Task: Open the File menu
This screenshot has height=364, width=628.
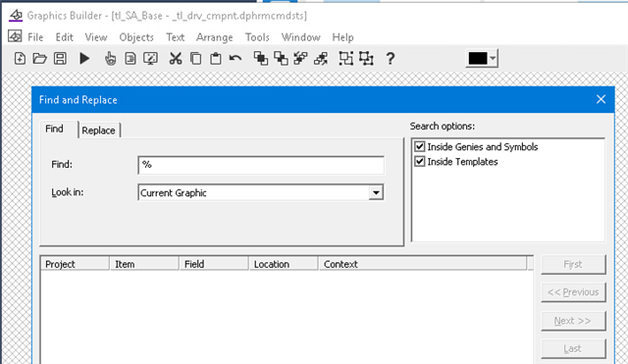Action: pyautogui.click(x=35, y=37)
